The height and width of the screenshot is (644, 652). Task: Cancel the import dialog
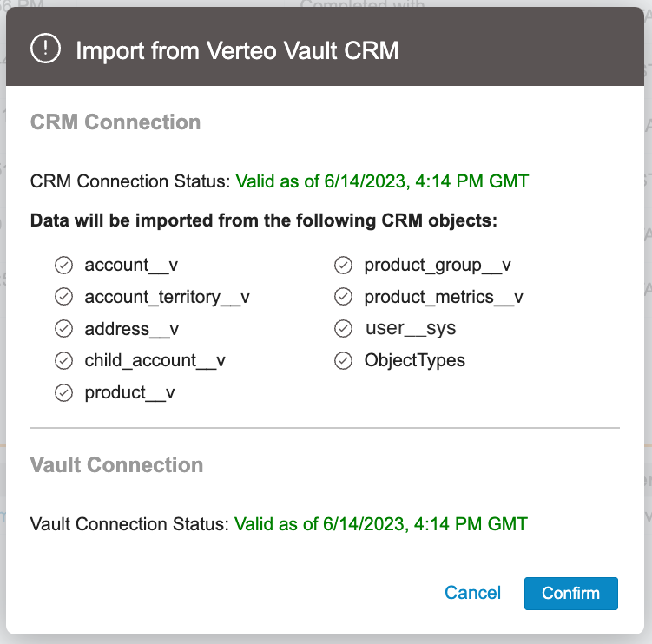click(472, 594)
